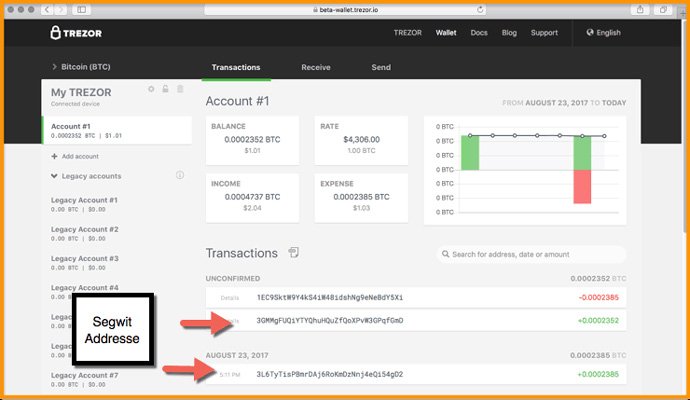Open the Docs nav link
The height and width of the screenshot is (400, 690).
pyautogui.click(x=479, y=33)
